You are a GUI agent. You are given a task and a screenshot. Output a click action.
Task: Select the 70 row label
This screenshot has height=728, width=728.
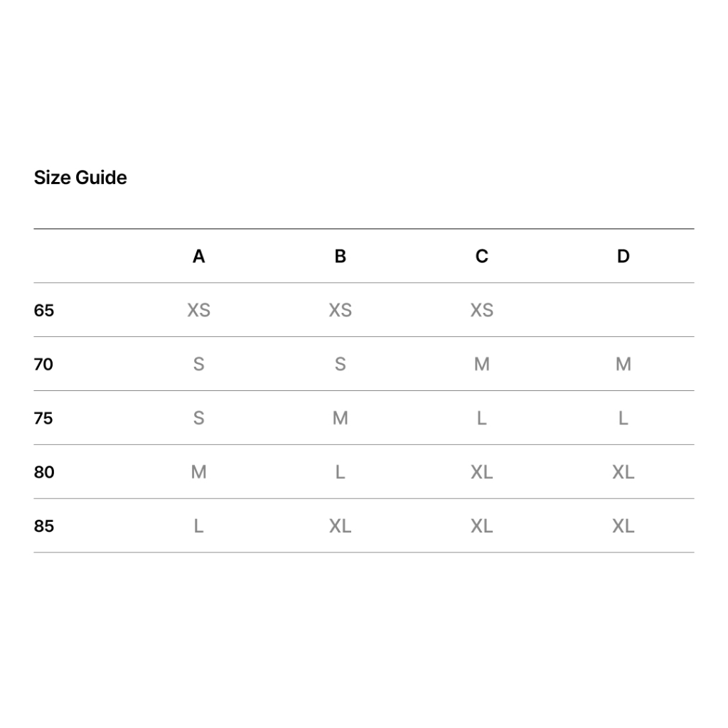(43, 364)
